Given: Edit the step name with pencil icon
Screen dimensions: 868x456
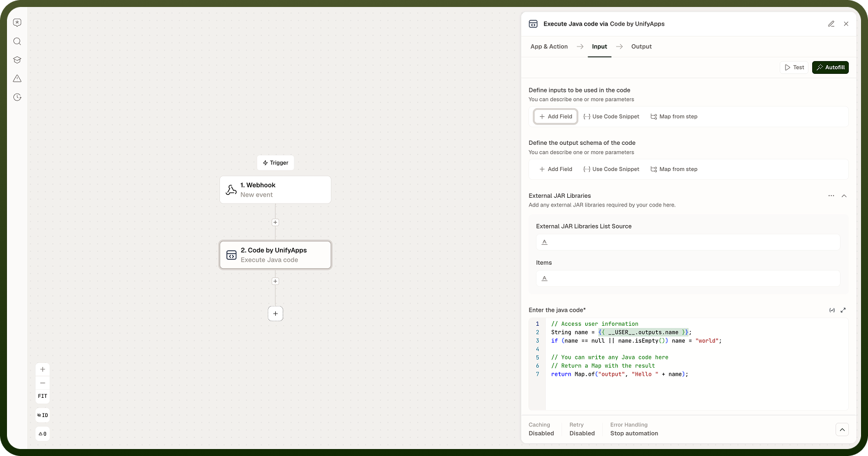Looking at the screenshot, I should (831, 24).
